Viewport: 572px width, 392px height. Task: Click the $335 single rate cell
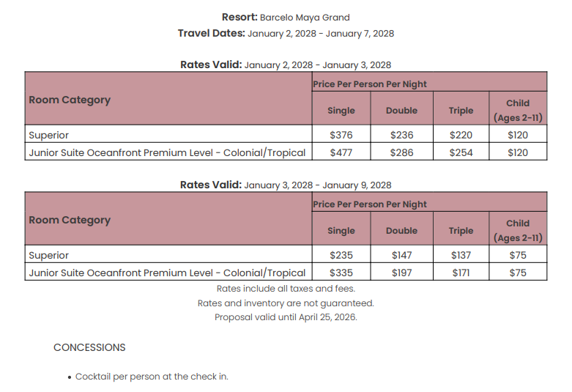click(x=341, y=273)
